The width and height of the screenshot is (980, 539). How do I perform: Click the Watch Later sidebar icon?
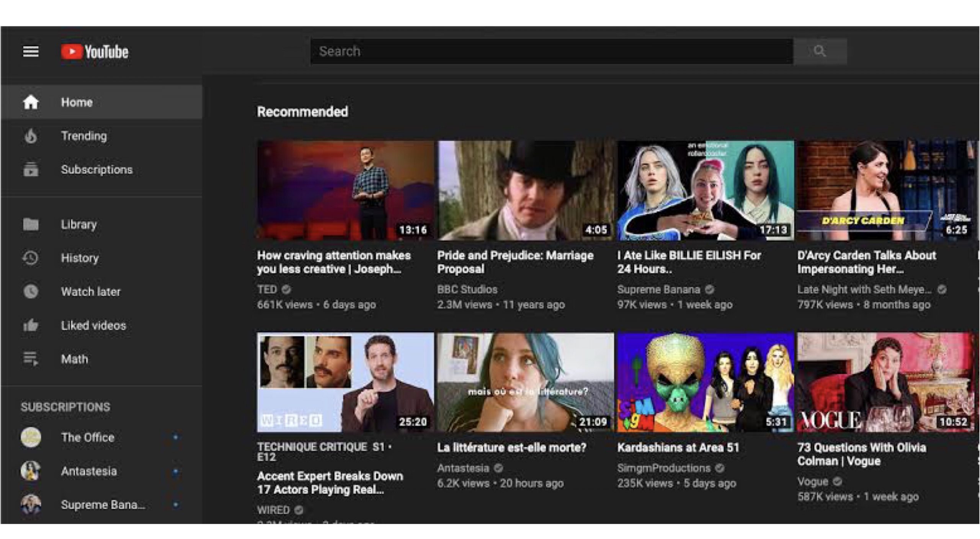tap(32, 291)
